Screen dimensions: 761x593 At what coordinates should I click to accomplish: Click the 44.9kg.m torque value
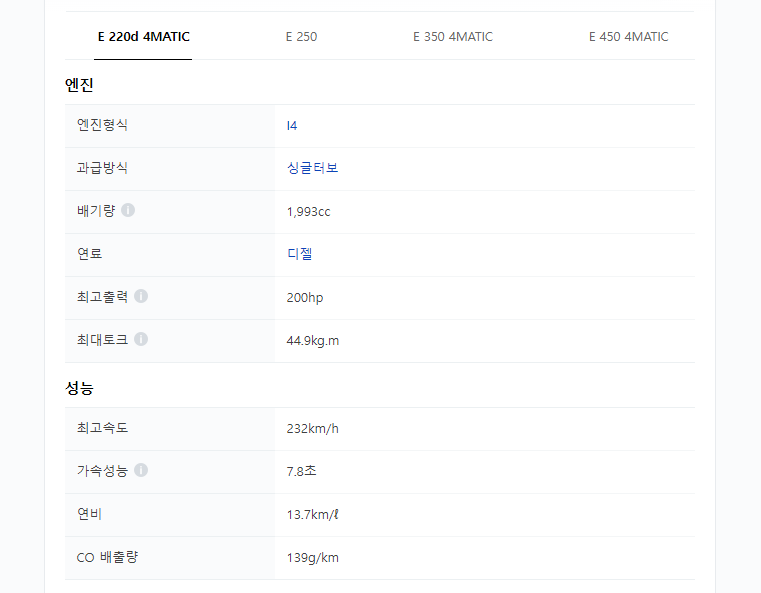click(313, 341)
